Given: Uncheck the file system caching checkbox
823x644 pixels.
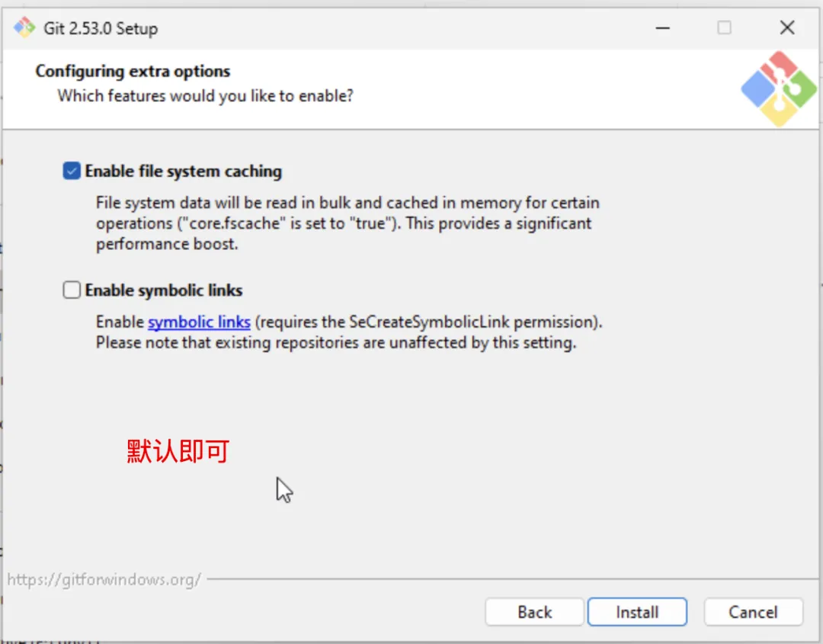Looking at the screenshot, I should pos(72,171).
